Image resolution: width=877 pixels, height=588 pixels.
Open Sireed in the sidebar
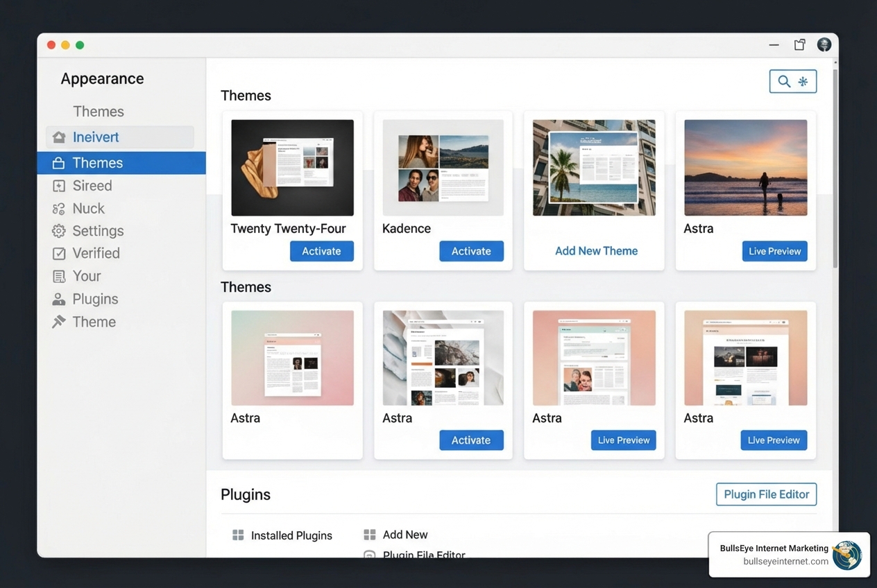92,186
